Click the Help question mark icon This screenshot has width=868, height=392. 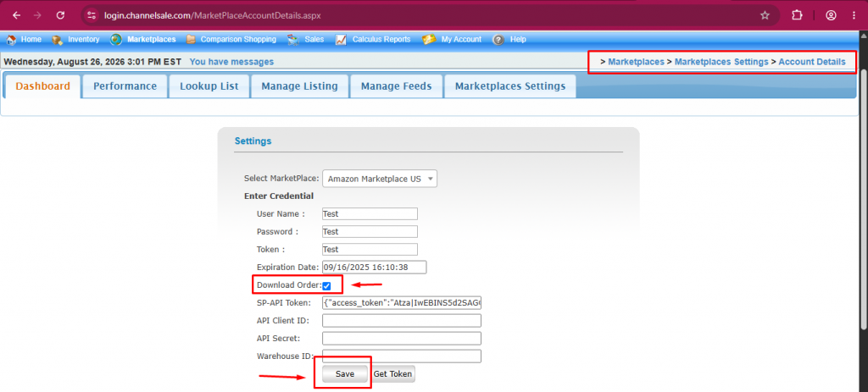498,40
